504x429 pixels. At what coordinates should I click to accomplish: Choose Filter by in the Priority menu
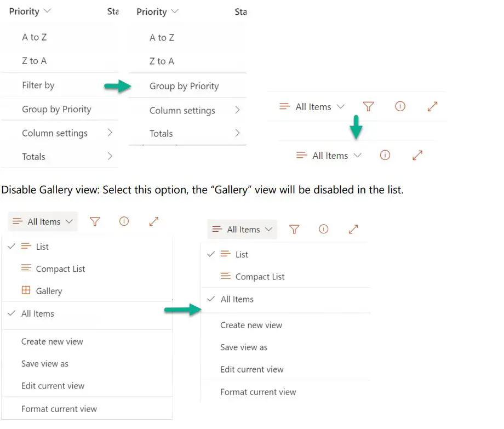[38, 85]
